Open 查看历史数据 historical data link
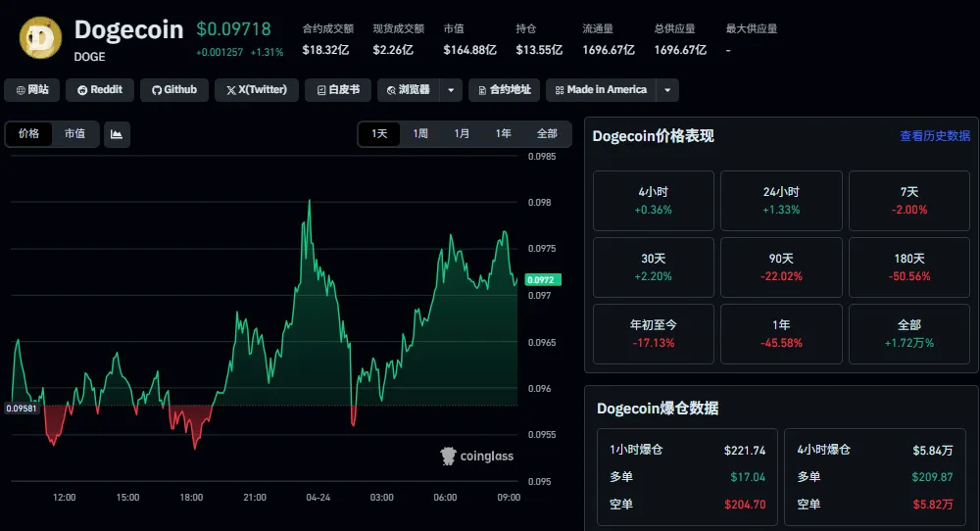The width and height of the screenshot is (980, 531). pyautogui.click(x=935, y=136)
